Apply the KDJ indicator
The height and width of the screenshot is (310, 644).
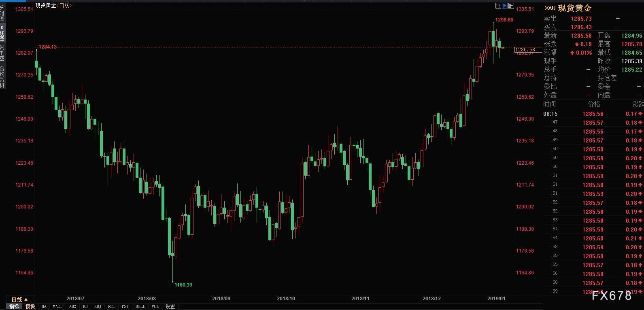point(98,306)
